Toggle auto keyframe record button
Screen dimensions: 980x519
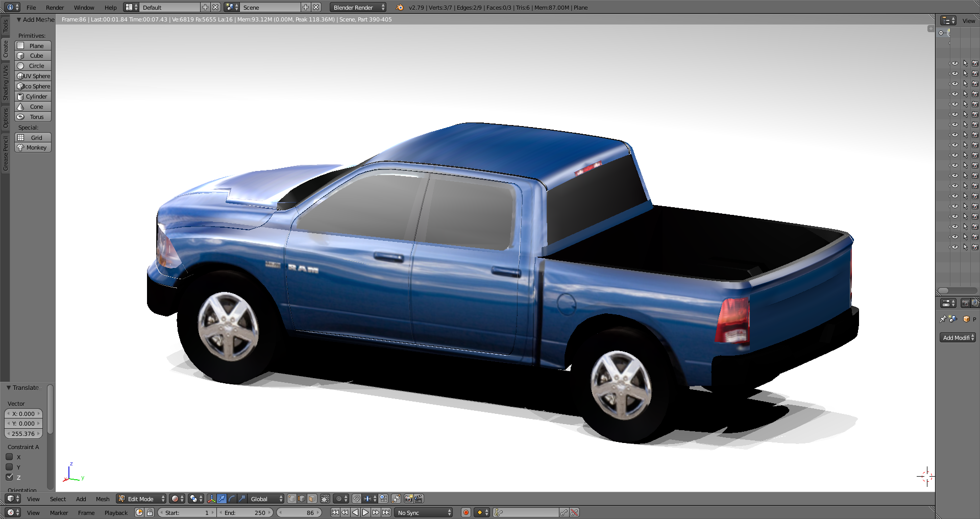[465, 513]
